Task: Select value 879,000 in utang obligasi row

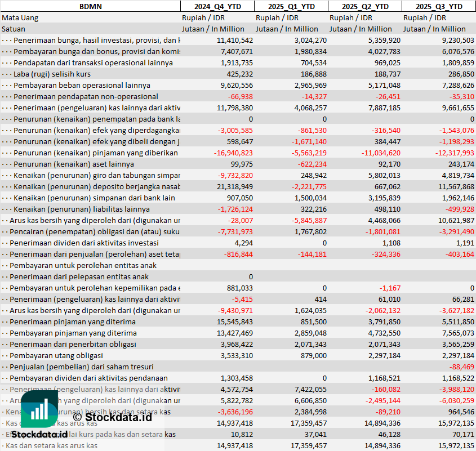Action: pyautogui.click(x=314, y=355)
